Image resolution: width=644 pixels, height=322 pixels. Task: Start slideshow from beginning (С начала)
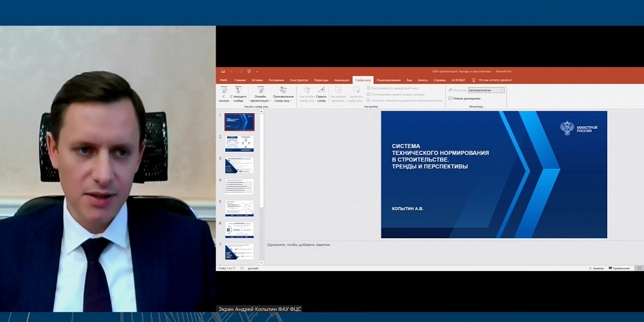[x=223, y=94]
